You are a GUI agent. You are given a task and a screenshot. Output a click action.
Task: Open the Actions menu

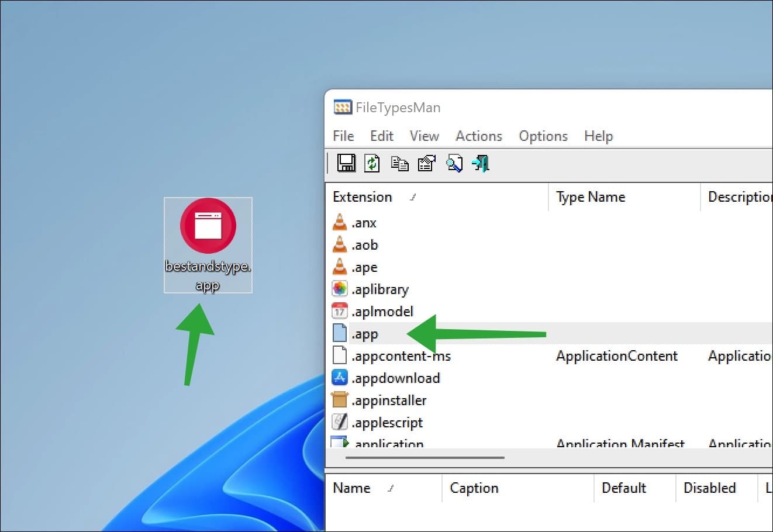[479, 136]
